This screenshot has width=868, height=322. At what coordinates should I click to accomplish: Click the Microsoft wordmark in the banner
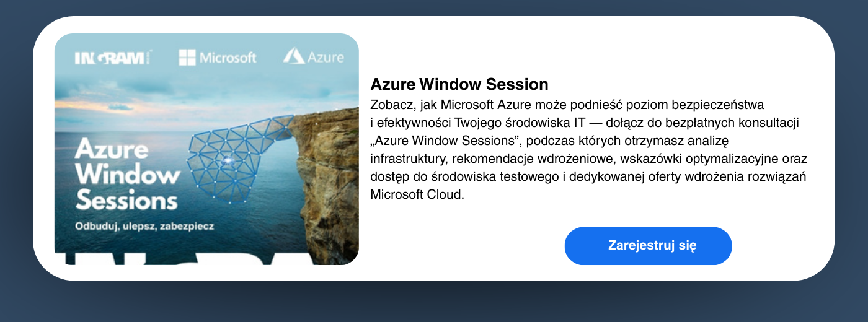coord(228,58)
